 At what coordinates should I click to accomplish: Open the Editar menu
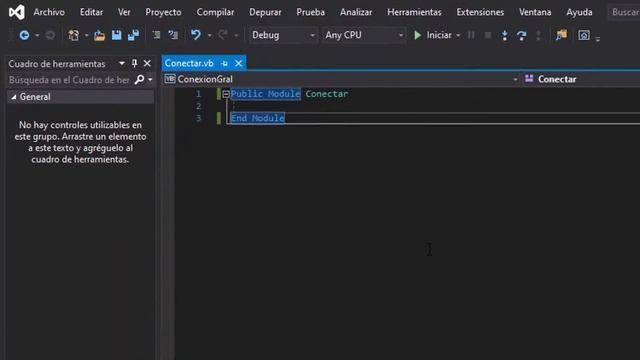[x=91, y=12]
